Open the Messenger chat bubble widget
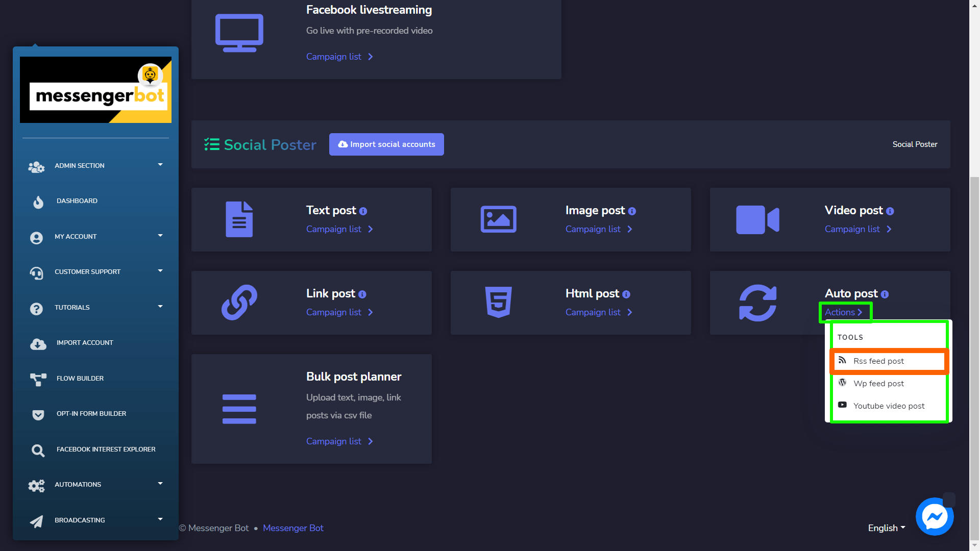This screenshot has height=551, width=980. (x=935, y=516)
